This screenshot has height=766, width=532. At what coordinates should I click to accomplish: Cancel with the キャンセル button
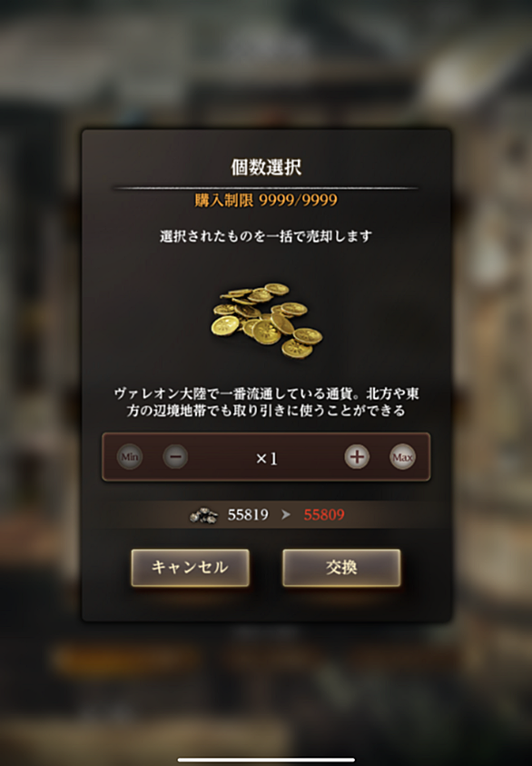[x=191, y=567]
